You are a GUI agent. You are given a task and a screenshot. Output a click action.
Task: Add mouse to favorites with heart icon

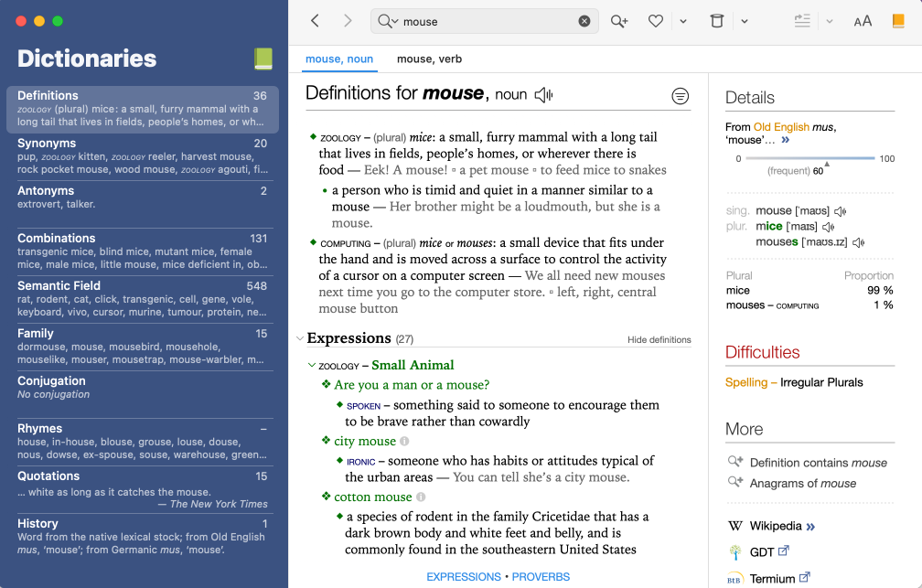pos(655,21)
